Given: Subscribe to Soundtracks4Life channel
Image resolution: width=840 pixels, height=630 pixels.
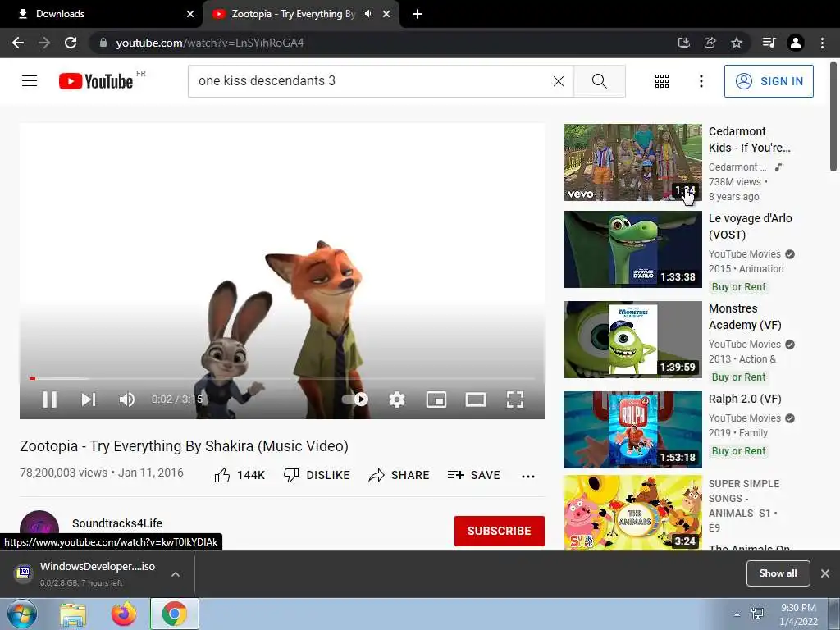Looking at the screenshot, I should [x=500, y=531].
